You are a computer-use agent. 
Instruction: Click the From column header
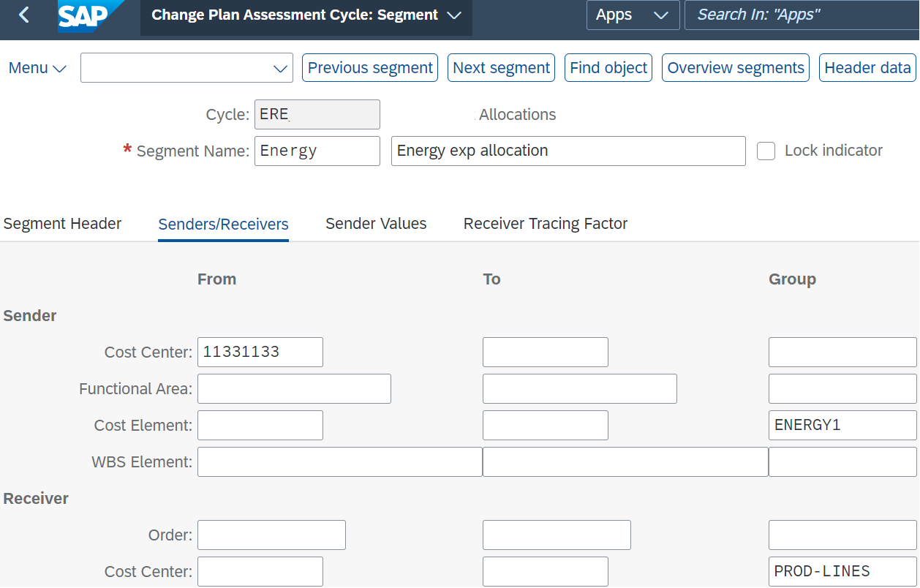tap(216, 279)
